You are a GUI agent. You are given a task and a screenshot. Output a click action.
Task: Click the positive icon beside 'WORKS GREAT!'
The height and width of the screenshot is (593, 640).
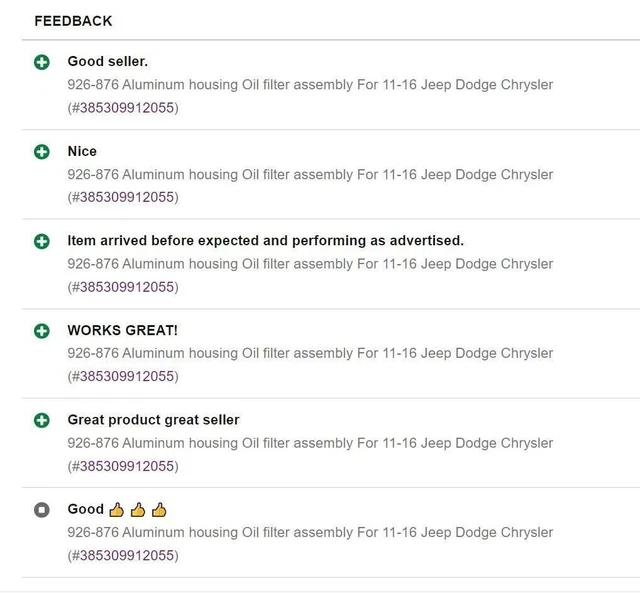pyautogui.click(x=42, y=331)
